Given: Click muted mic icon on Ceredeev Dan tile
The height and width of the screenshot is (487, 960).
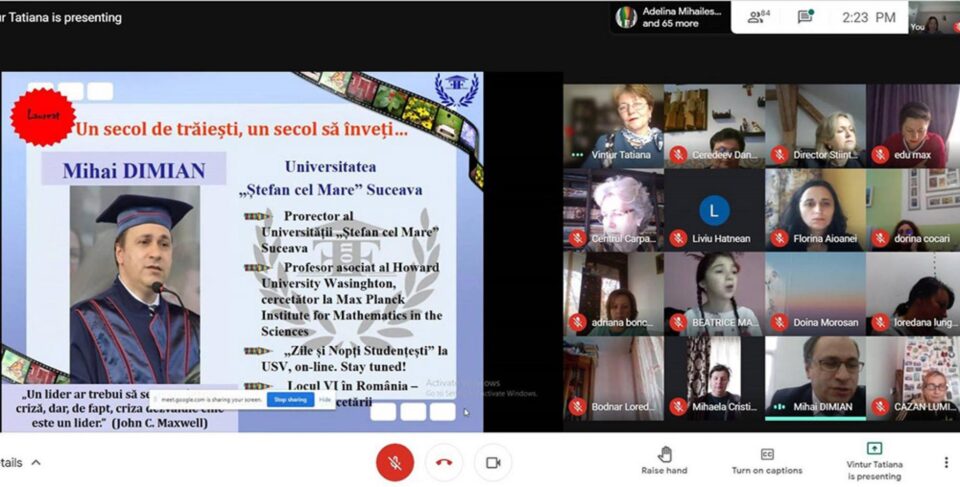Looking at the screenshot, I should (678, 154).
